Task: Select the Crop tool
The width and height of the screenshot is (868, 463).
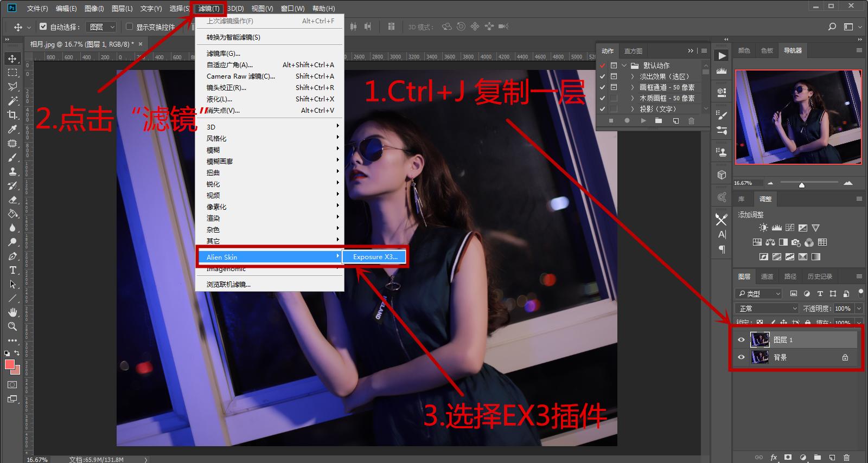Action: click(x=12, y=114)
